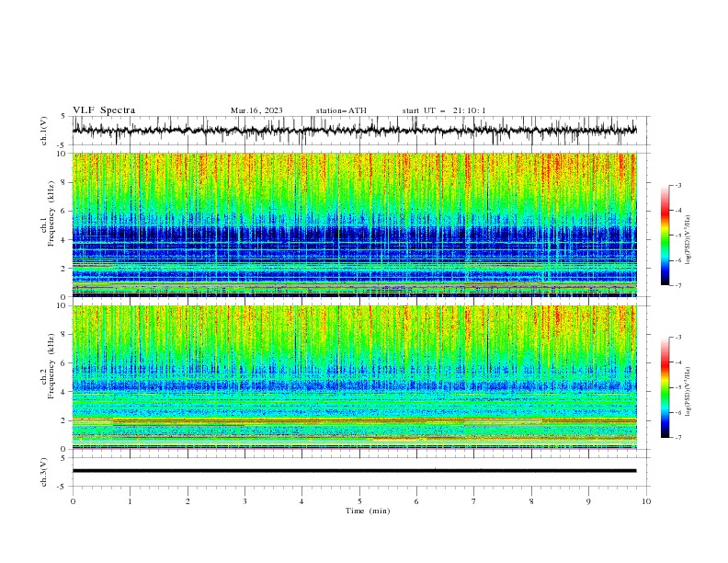Click the "6" kHz tick on ch.1 spectrogram

click(x=63, y=212)
